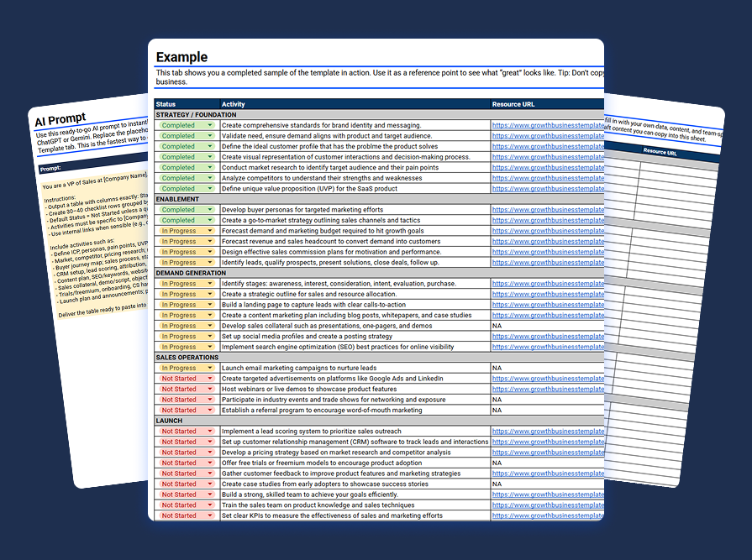Image resolution: width=752 pixels, height=560 pixels.
Task: Click the Example sheet title
Action: [x=181, y=57]
